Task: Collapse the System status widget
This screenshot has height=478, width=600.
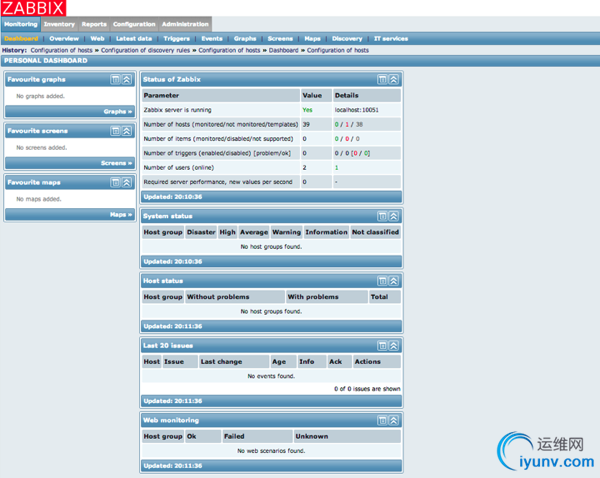Action: point(393,216)
